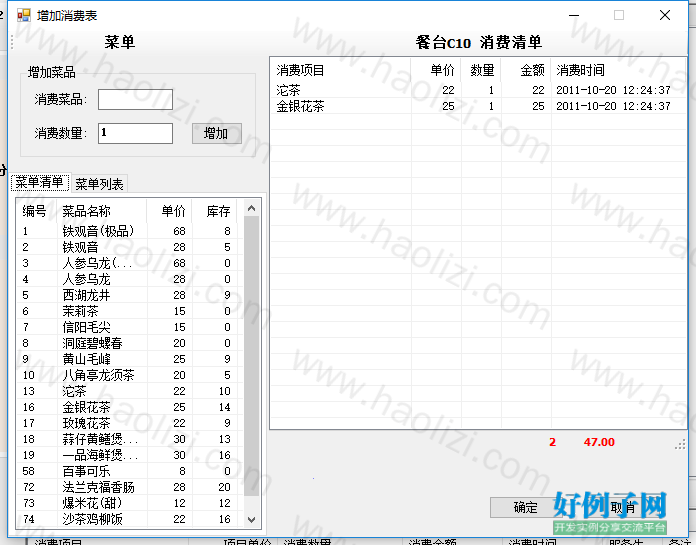Select the 百事可乐 menu row
This screenshot has width=696, height=545.
coord(130,470)
